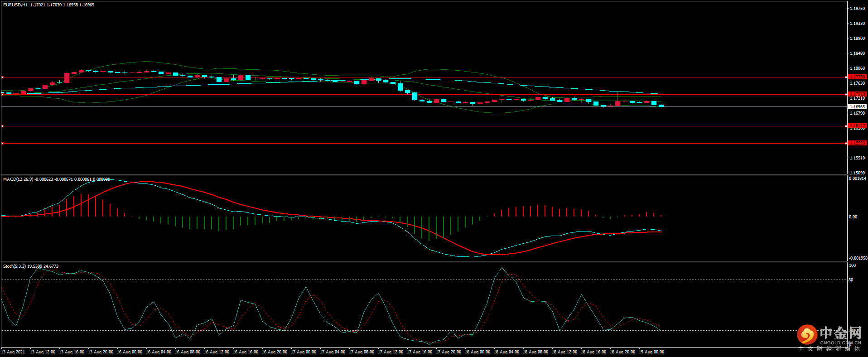Image resolution: width=868 pixels, height=357 pixels.
Task: Click the current price 1.16965 label
Action: pyautogui.click(x=857, y=107)
